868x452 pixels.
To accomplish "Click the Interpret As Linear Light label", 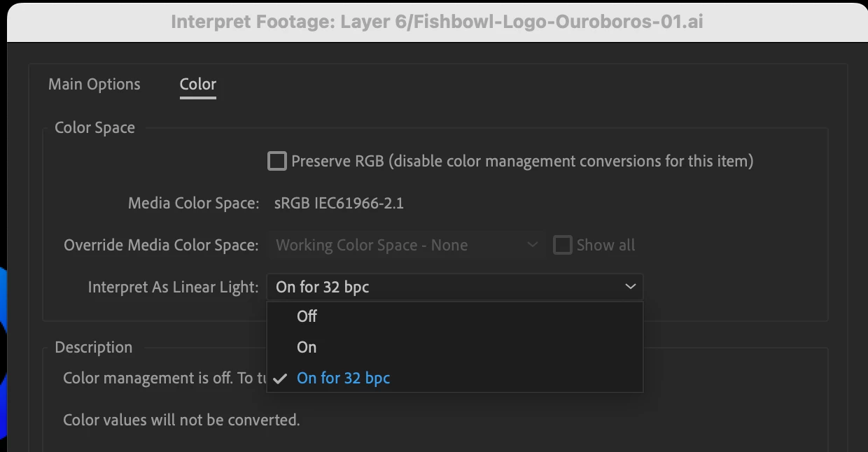I will click(173, 288).
